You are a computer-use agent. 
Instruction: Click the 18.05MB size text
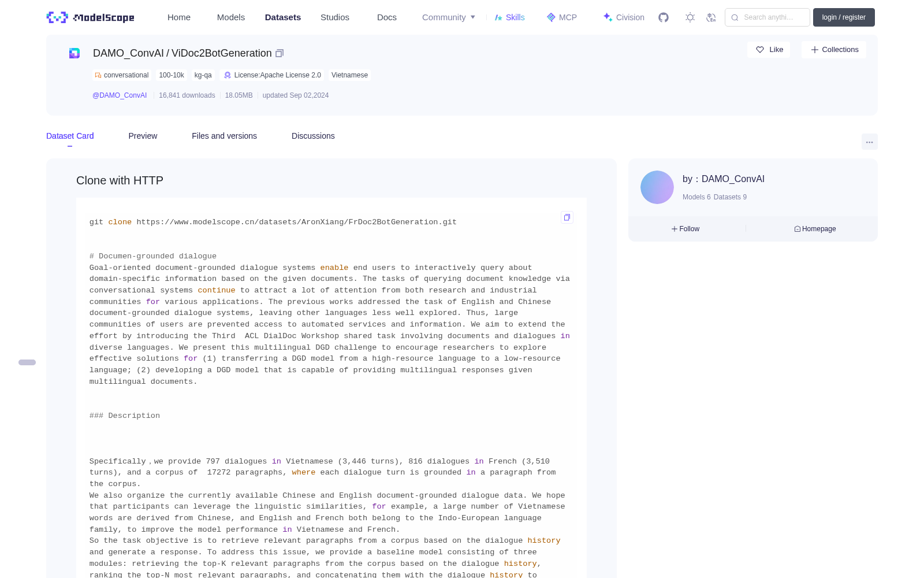[x=239, y=95]
